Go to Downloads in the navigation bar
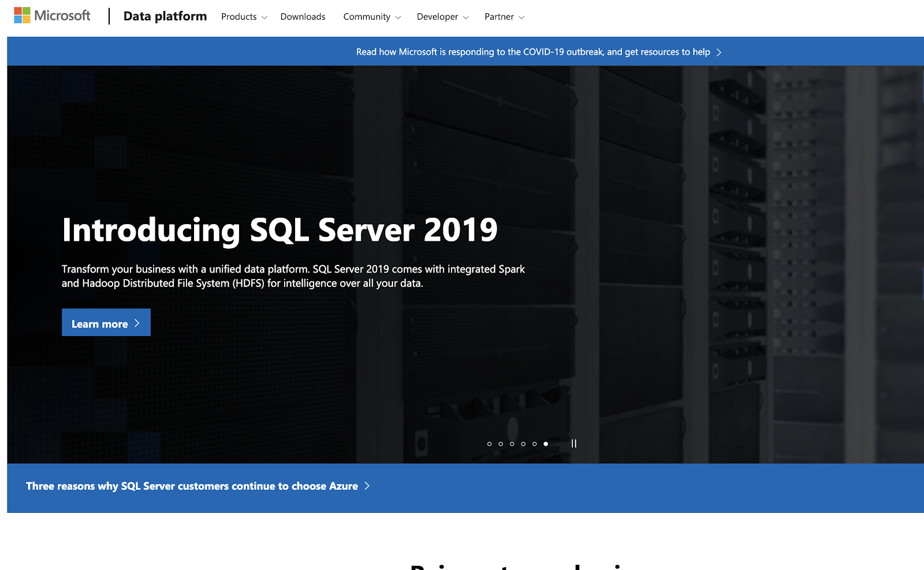The image size is (924, 570). point(303,17)
